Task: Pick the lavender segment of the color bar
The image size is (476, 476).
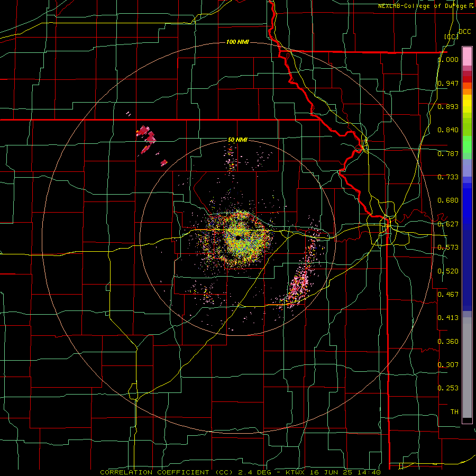Action: pyautogui.click(x=467, y=168)
